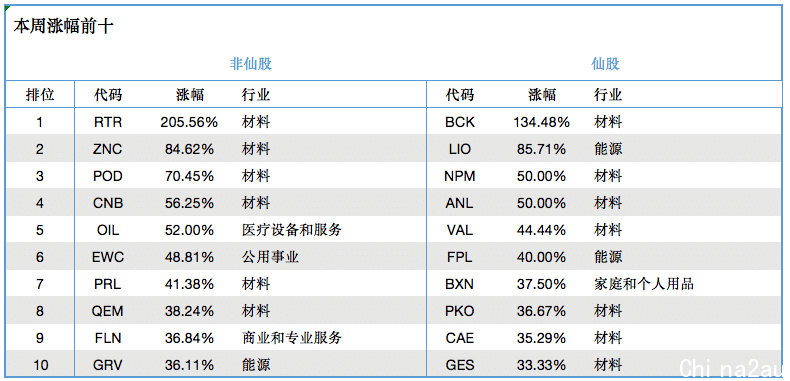Click the rank 5 cell
Viewport: 790px width, 381px height.
pyautogui.click(x=40, y=230)
